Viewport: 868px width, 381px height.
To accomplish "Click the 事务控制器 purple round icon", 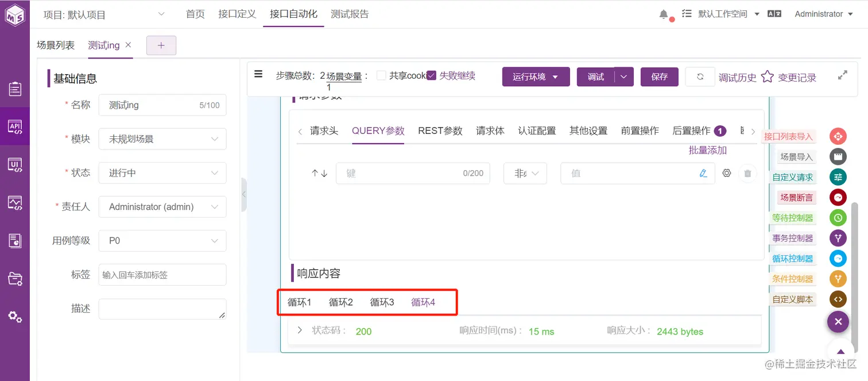I will click(x=838, y=238).
